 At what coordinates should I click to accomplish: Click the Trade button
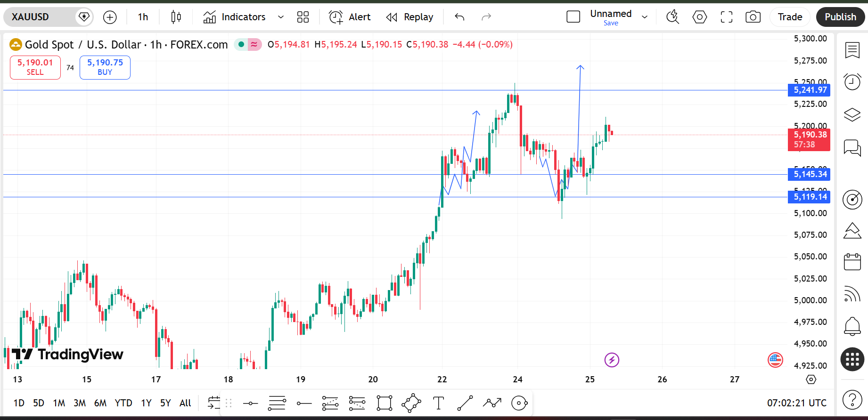coord(790,17)
